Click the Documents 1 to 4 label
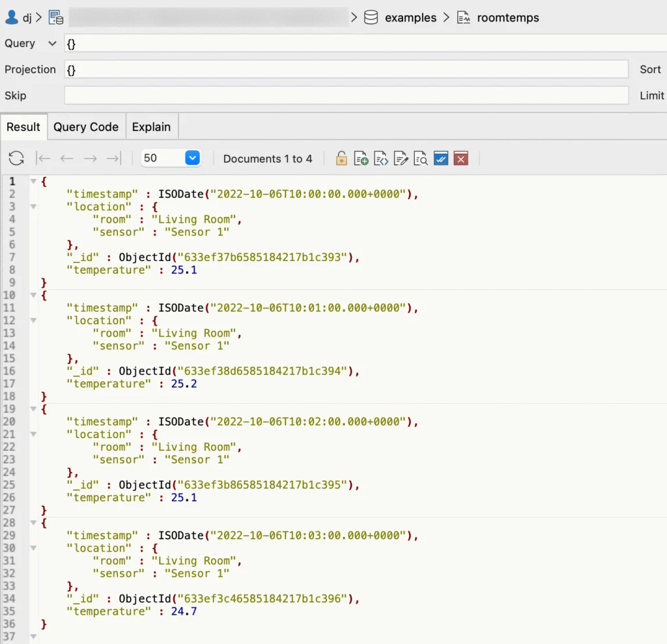The image size is (667, 644). (x=268, y=159)
